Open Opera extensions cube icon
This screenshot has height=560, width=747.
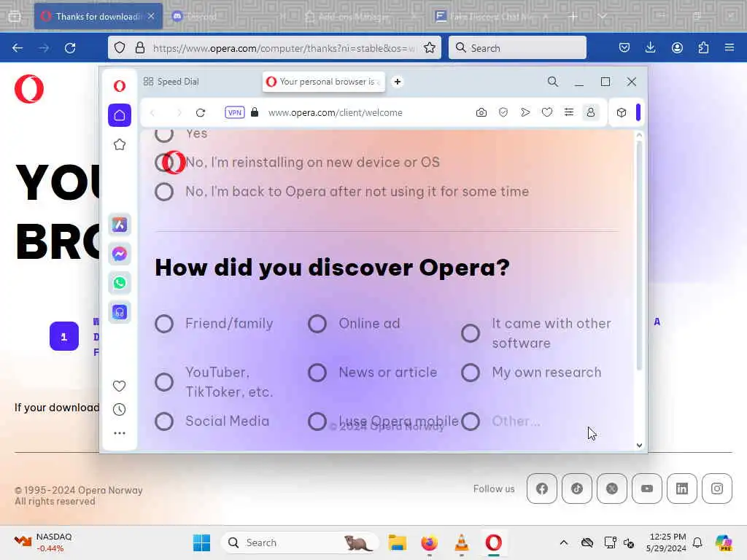tap(622, 113)
